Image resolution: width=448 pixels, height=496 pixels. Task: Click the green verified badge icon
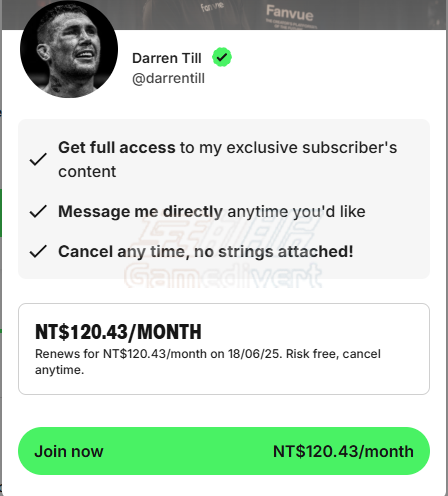pyautogui.click(x=222, y=57)
